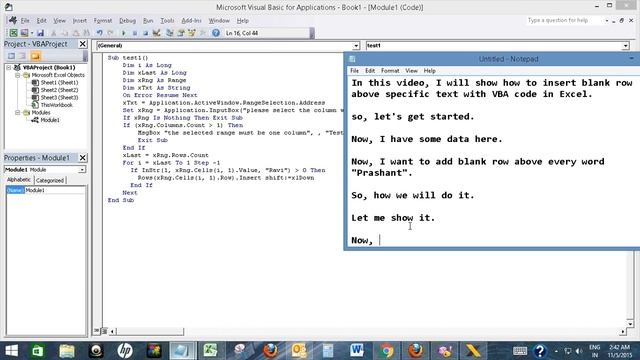Switch to the Alphabetic properties tab
This screenshot has width=640, height=360.
[19, 180]
